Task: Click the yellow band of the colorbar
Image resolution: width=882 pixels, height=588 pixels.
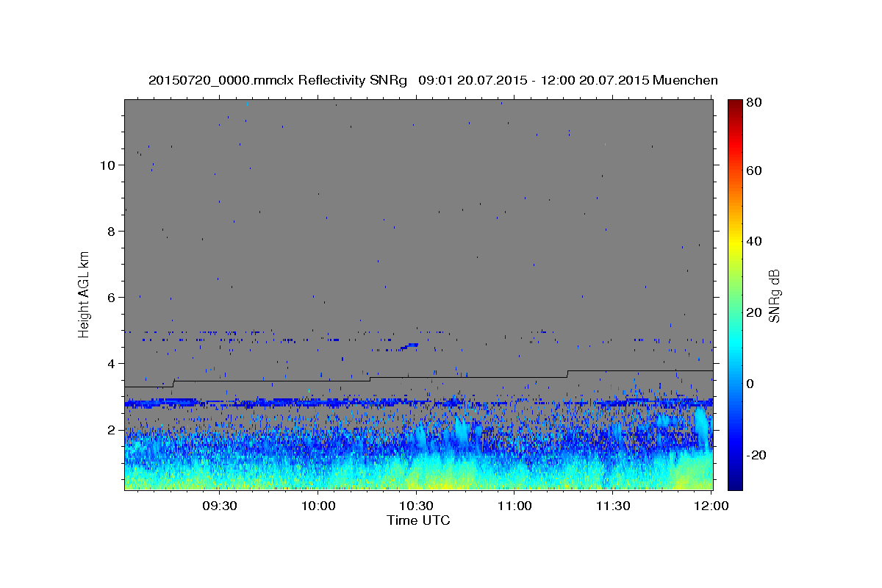Action: coord(735,243)
